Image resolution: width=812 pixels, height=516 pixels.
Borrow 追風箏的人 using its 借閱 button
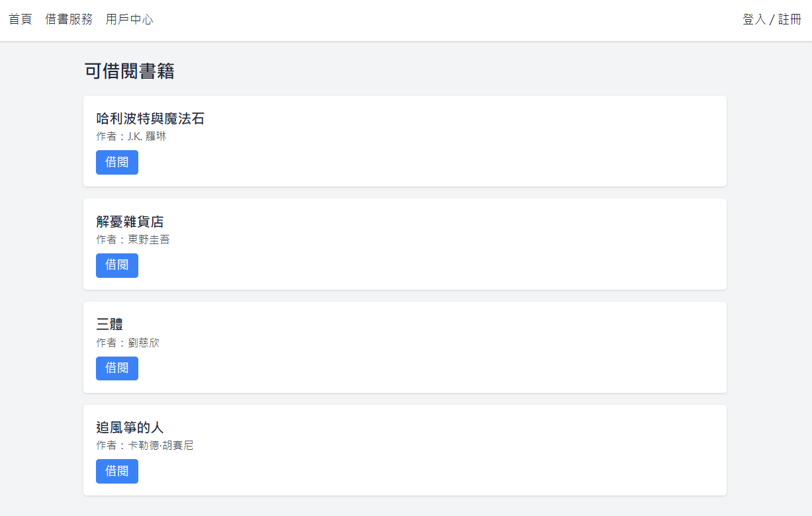pos(117,471)
